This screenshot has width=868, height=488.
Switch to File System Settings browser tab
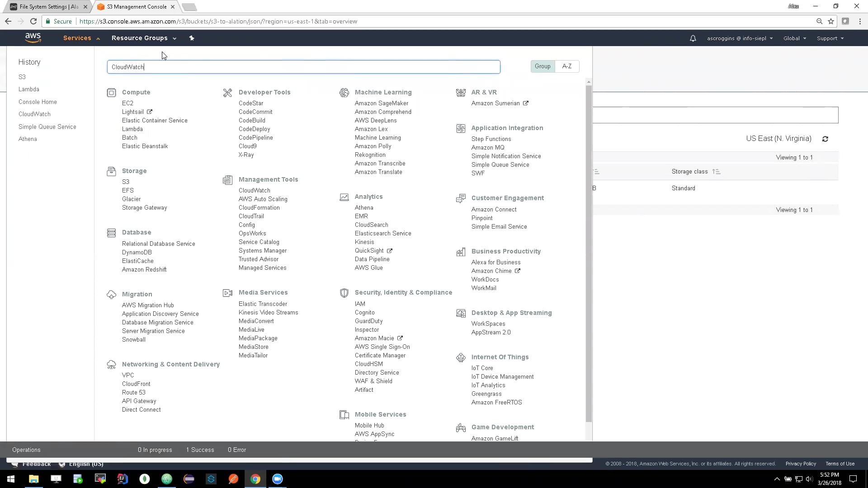(47, 7)
